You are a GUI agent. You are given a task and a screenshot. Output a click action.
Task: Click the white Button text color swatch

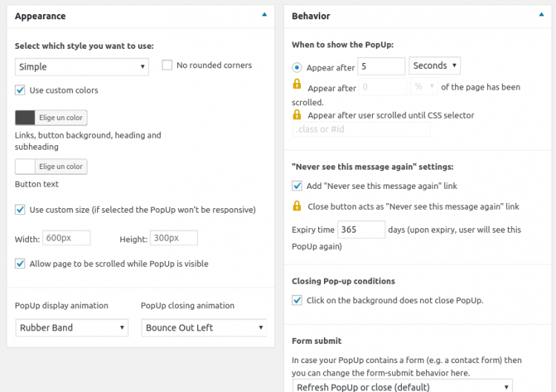[x=25, y=167]
